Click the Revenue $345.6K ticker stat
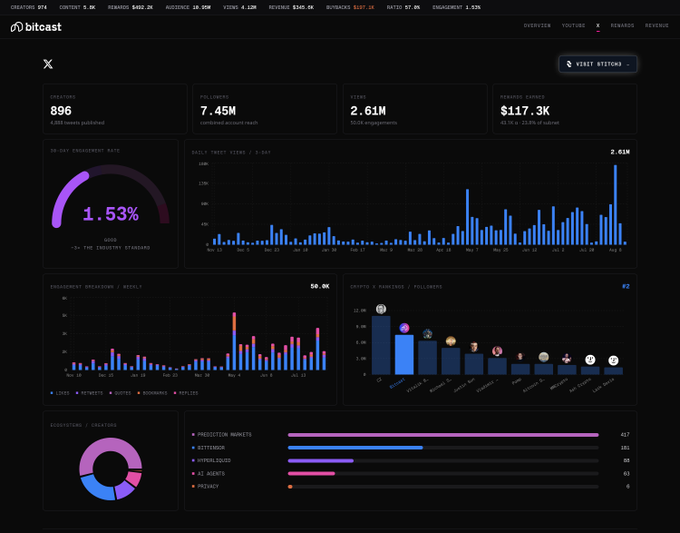The width and height of the screenshot is (680, 533). pos(291,7)
